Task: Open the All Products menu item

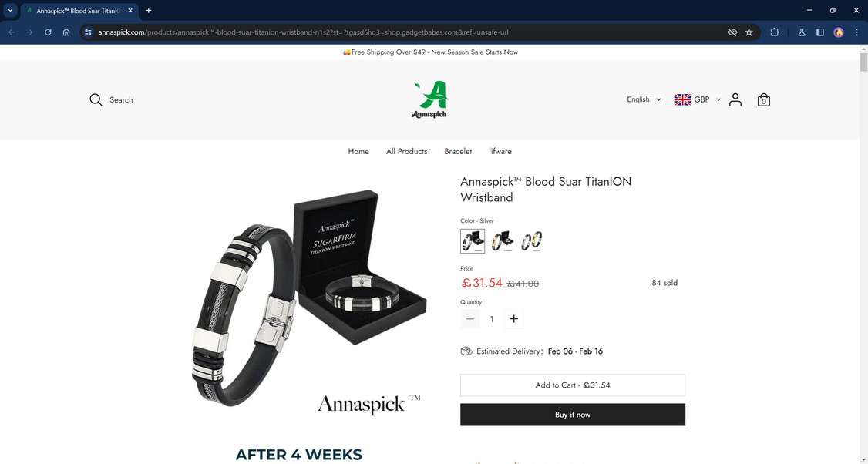Action: [x=406, y=151]
